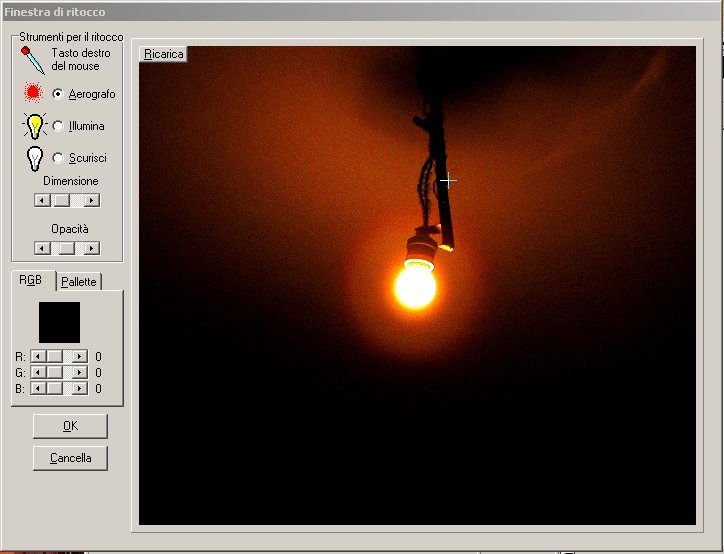The width and height of the screenshot is (724, 554).
Task: Click the Cancella button
Action: coord(70,458)
